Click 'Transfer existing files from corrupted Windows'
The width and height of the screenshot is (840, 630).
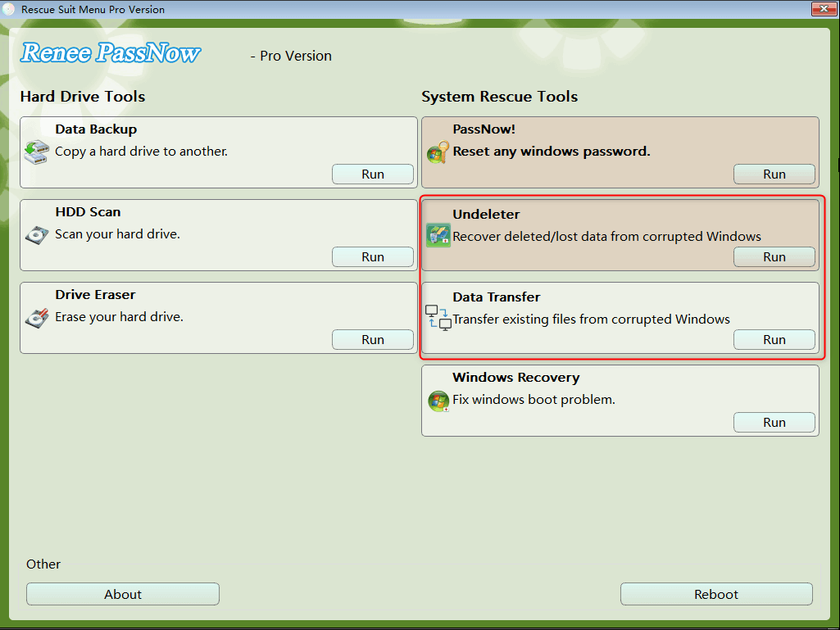(592, 320)
